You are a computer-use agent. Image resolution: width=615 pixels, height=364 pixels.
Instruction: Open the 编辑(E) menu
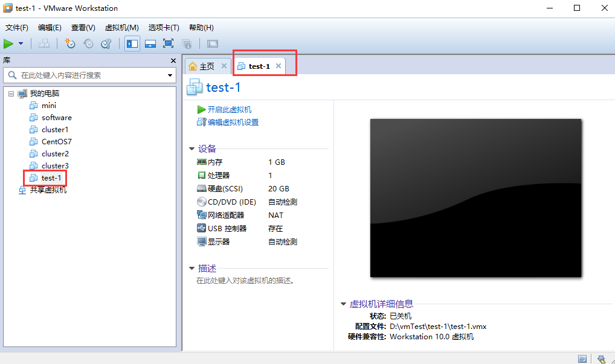[x=50, y=27]
